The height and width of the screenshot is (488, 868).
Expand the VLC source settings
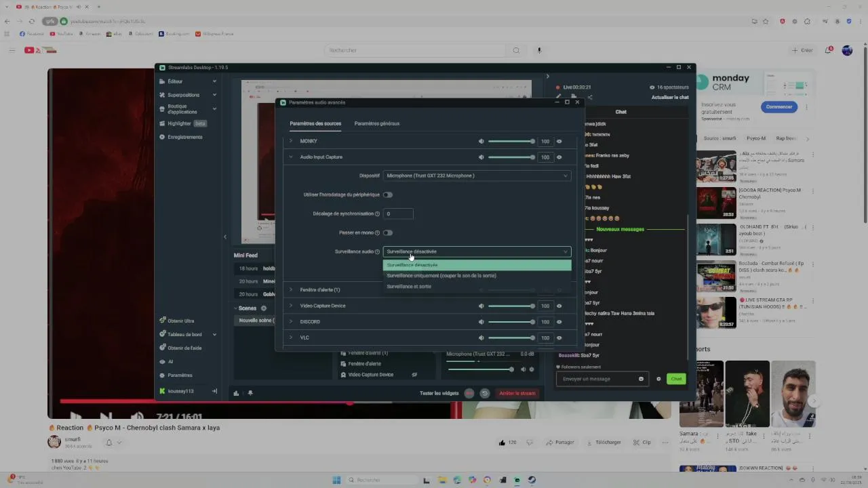[x=291, y=338]
